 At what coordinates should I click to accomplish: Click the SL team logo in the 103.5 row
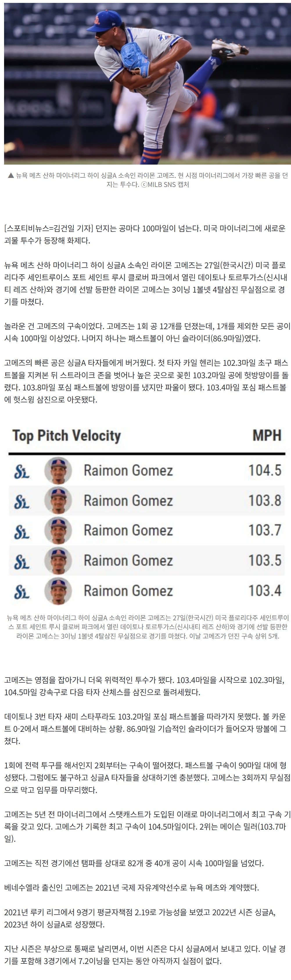(x=22, y=561)
